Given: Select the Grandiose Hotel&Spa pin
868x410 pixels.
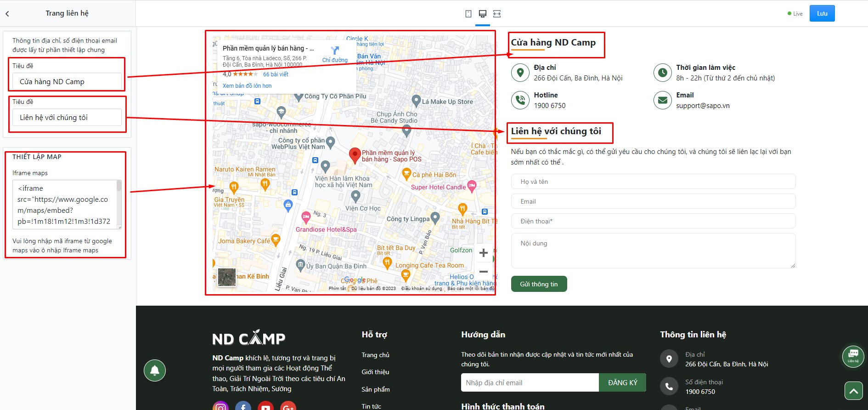Looking at the screenshot, I should point(306,217).
